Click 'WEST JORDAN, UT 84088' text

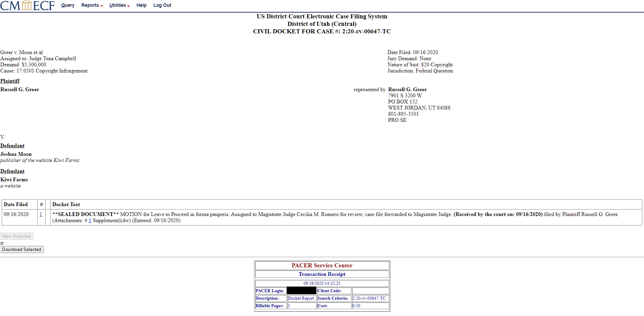419,108
